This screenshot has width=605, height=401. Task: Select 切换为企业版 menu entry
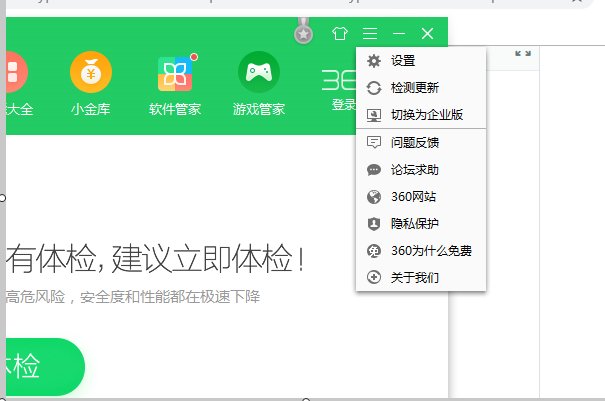(x=421, y=115)
